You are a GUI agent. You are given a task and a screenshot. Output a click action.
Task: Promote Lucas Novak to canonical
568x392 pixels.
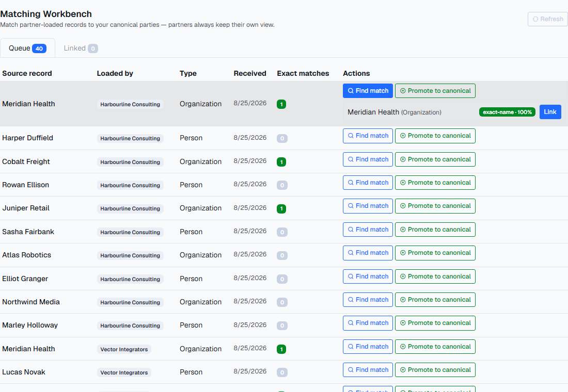click(435, 370)
